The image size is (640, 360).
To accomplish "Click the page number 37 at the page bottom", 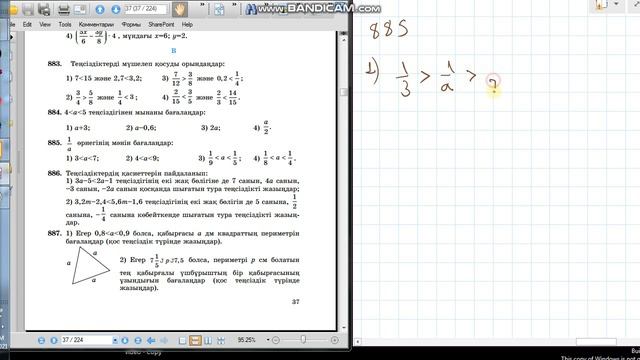I will pyautogui.click(x=296, y=302).
